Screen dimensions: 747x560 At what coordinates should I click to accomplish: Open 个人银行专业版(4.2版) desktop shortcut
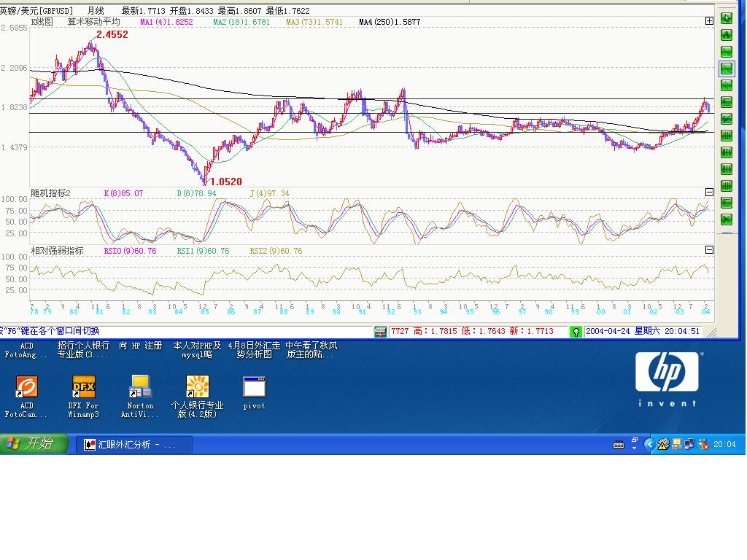pos(197,397)
